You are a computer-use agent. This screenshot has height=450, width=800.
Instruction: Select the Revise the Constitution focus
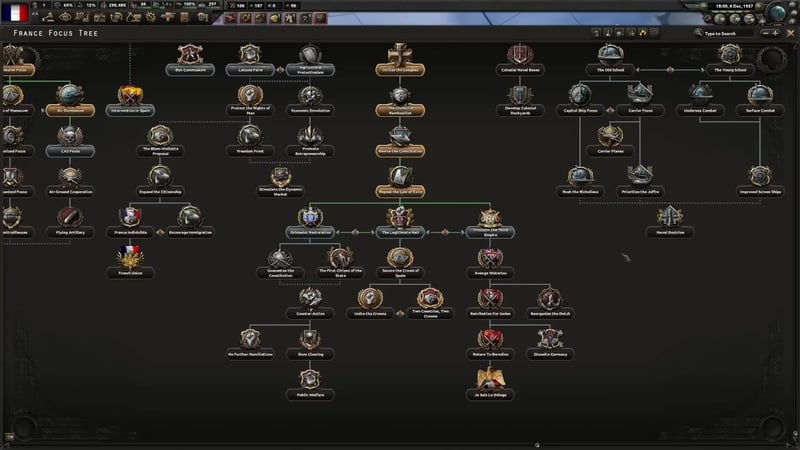coord(400,141)
